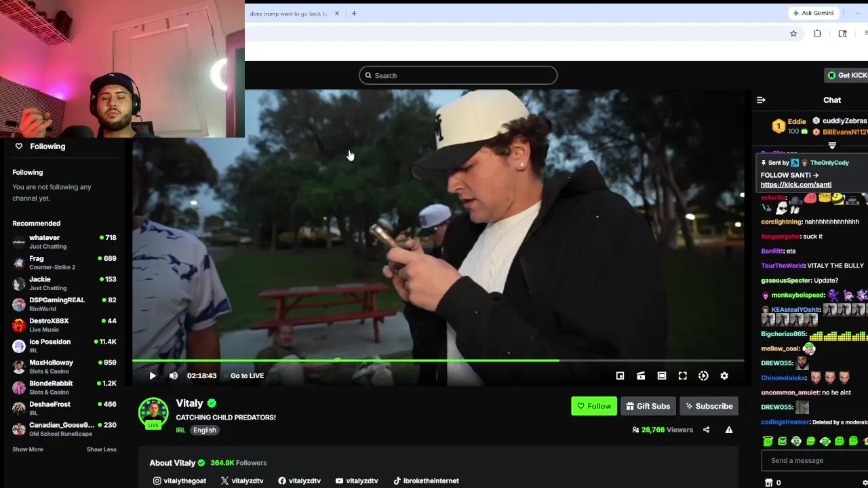Open recommended channel Jackie
The height and width of the screenshot is (488, 868).
[x=64, y=283]
